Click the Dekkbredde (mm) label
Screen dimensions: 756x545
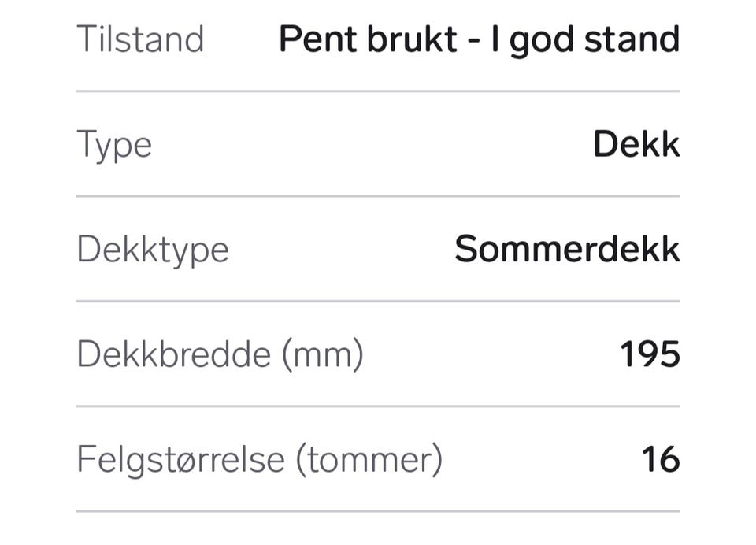tap(220, 355)
